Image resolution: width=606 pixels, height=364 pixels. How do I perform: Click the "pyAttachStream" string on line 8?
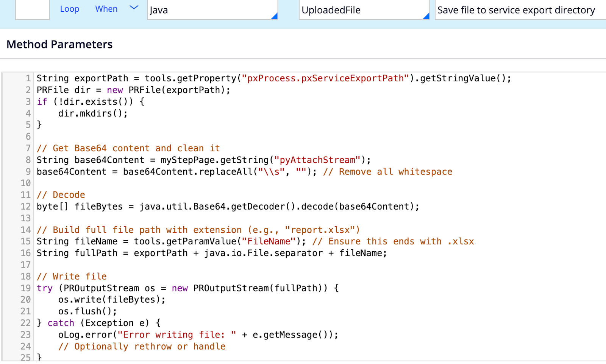(x=317, y=160)
